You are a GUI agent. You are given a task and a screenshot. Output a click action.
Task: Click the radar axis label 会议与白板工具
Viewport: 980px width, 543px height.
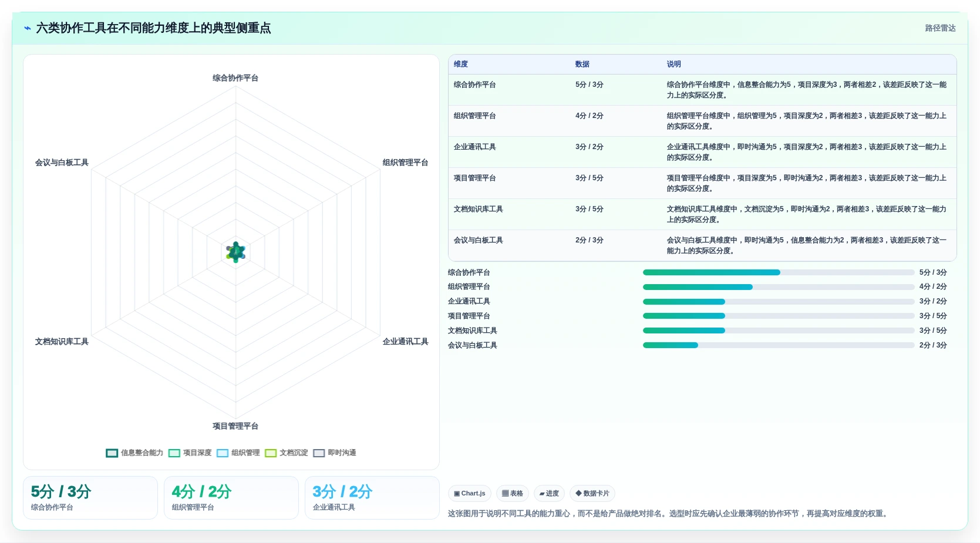[x=62, y=163]
